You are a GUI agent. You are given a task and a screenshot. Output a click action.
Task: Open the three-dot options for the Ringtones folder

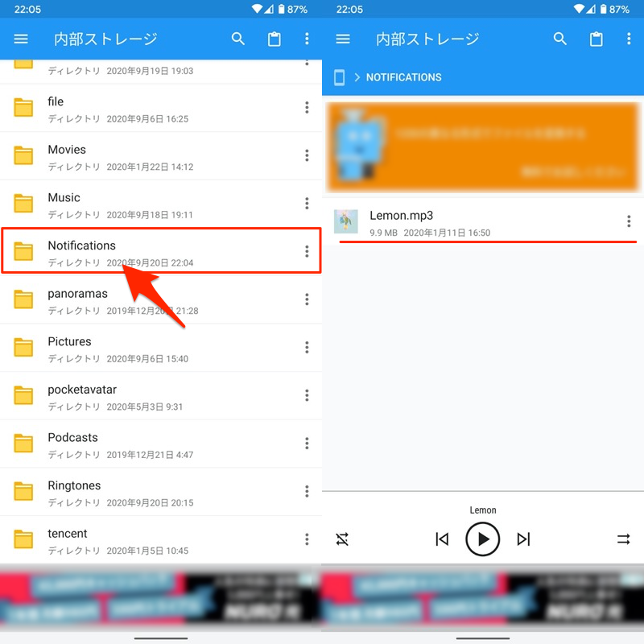(x=307, y=492)
